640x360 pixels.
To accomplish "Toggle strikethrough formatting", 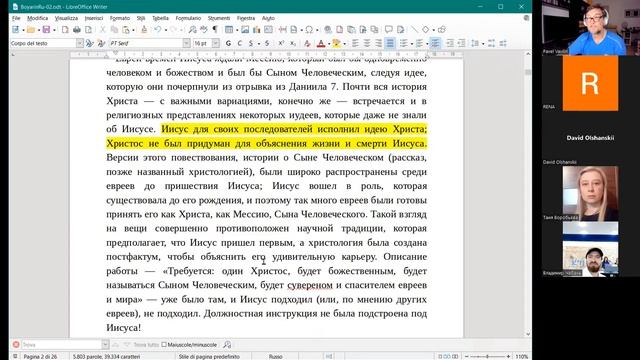I will click(x=267, y=43).
